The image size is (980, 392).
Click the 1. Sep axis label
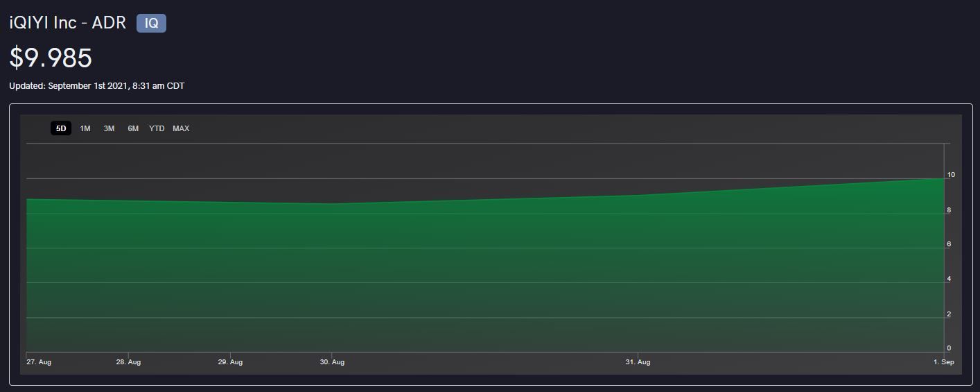[944, 362]
